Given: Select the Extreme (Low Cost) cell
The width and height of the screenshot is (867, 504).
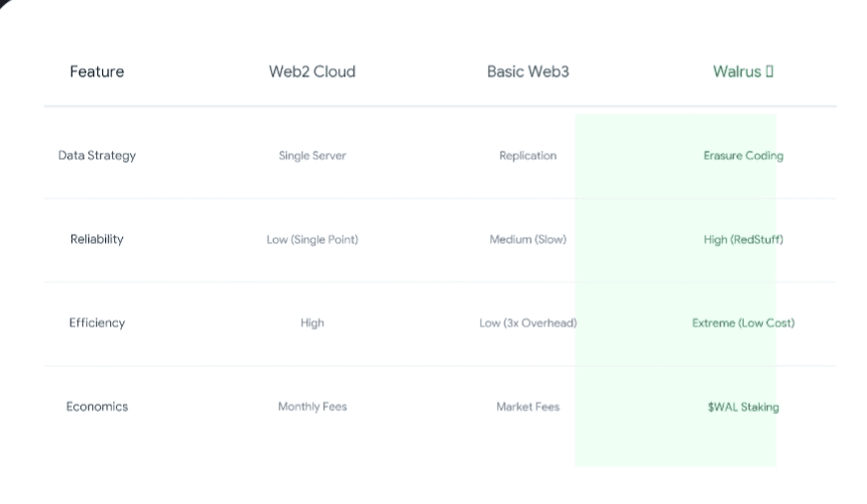Looking at the screenshot, I should [743, 323].
